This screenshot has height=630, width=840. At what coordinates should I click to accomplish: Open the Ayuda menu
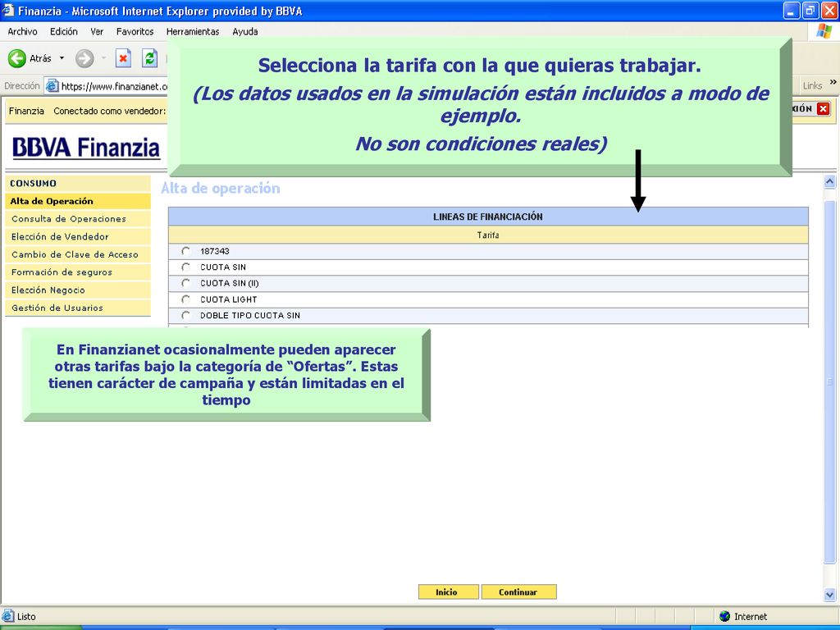pyautogui.click(x=244, y=32)
